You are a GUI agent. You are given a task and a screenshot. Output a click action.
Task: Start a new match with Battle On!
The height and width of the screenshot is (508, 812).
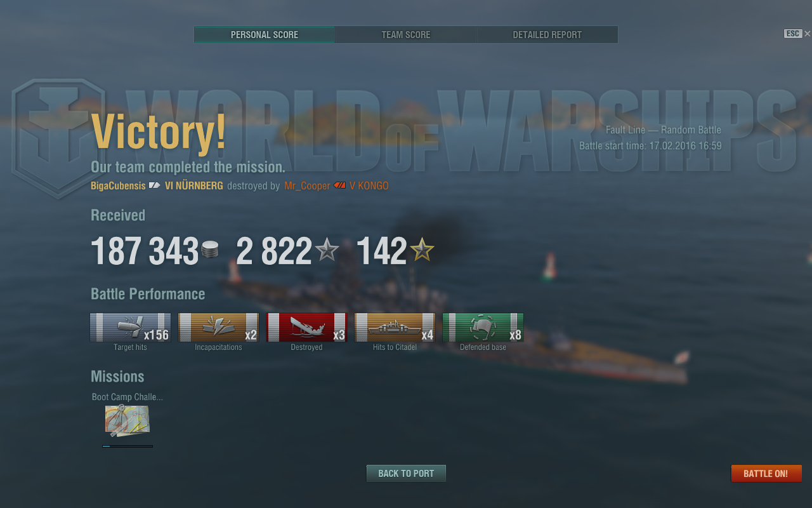(766, 474)
